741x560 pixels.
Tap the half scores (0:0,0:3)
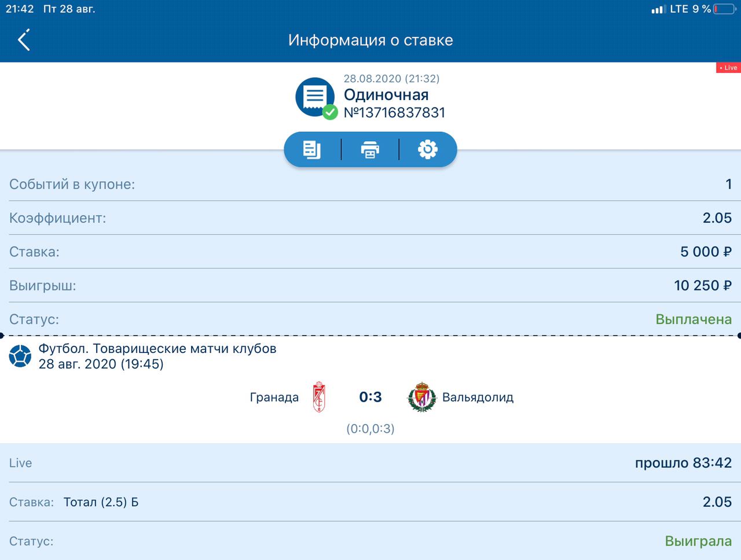[370, 429]
